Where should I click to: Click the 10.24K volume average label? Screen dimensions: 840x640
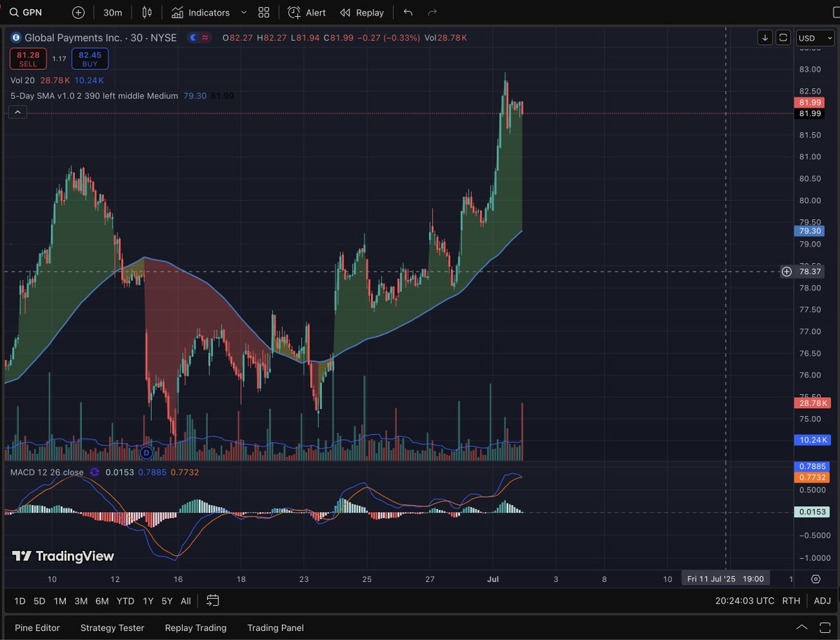[x=812, y=440]
